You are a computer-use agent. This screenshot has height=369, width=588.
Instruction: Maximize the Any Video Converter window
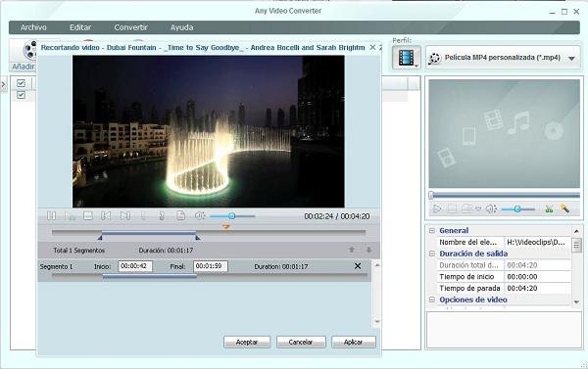[x=564, y=12]
